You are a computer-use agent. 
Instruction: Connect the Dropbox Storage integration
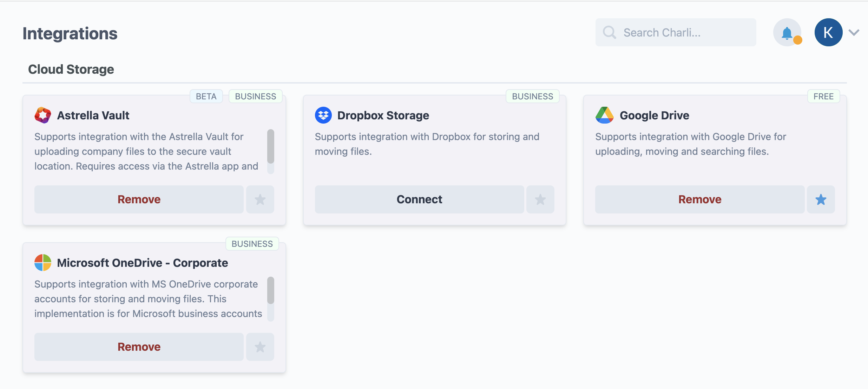[419, 199]
